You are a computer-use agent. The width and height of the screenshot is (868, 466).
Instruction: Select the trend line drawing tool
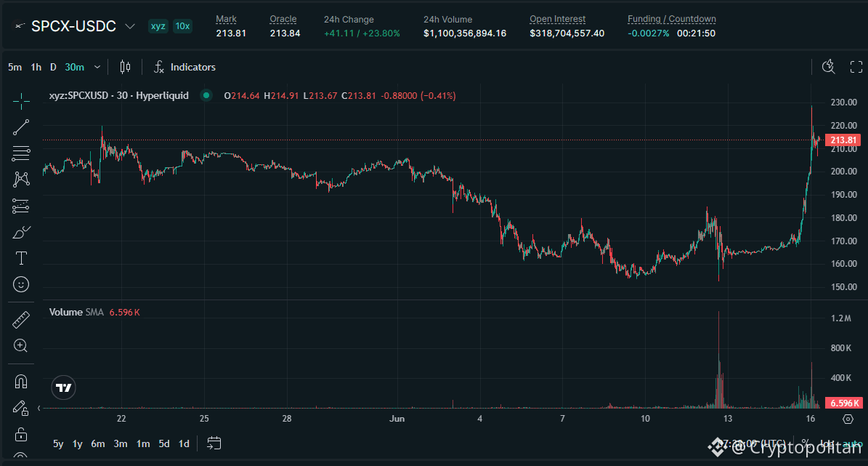(21, 127)
